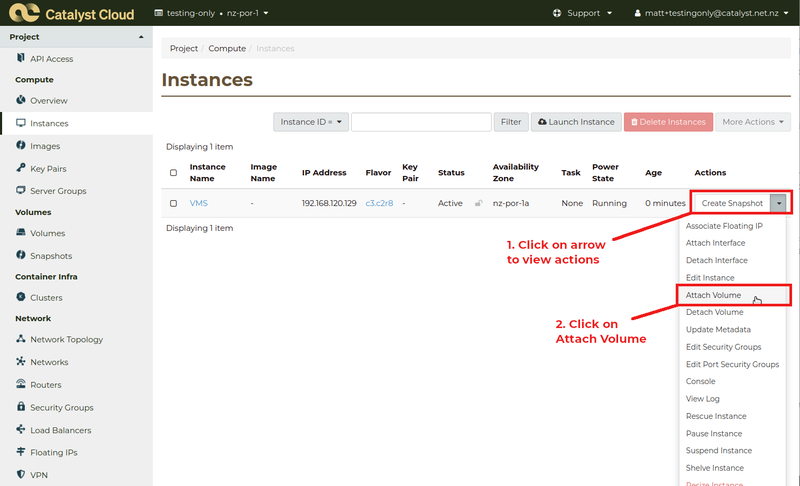
Task: Click the trash icon on Delete Instances
Action: (634, 122)
